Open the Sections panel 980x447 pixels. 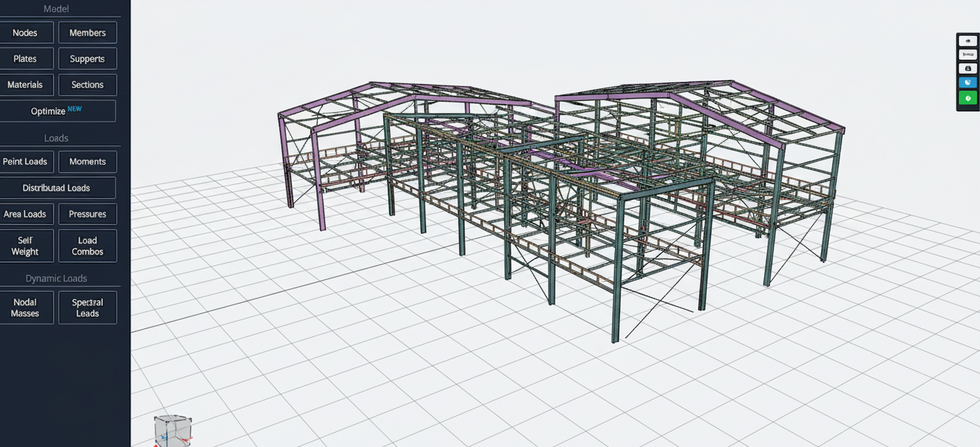click(x=88, y=85)
